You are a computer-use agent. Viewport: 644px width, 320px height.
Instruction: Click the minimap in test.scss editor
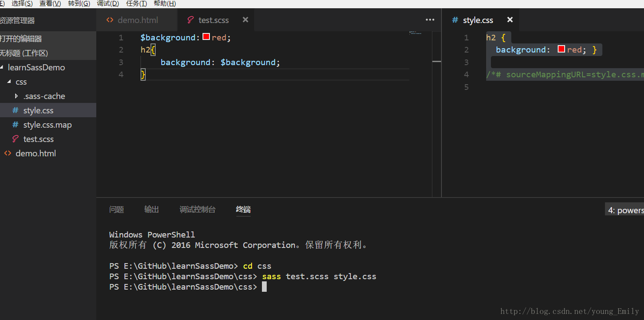tap(415, 32)
